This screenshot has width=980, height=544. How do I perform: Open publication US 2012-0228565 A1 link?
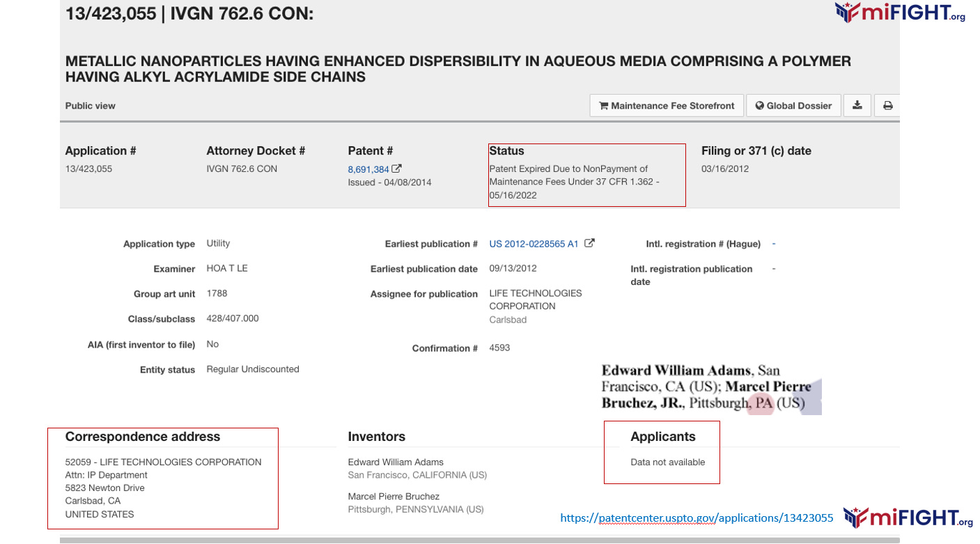(534, 244)
